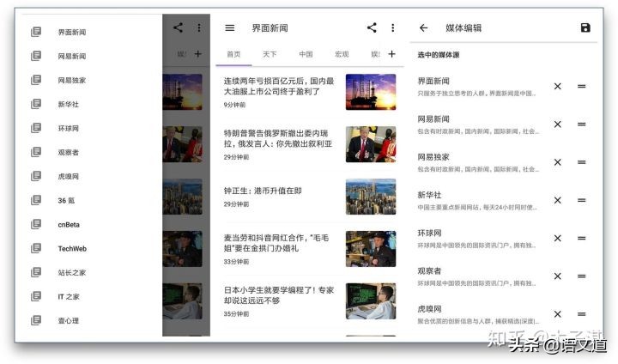Remove 网易独家 from selected media sources
The width and height of the screenshot is (618, 364).
click(557, 162)
